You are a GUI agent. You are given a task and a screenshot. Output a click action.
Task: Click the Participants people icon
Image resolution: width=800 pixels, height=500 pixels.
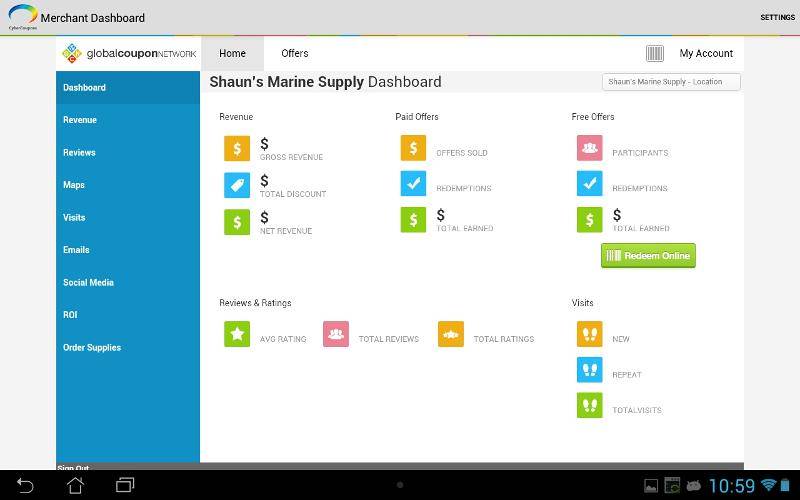pos(590,148)
